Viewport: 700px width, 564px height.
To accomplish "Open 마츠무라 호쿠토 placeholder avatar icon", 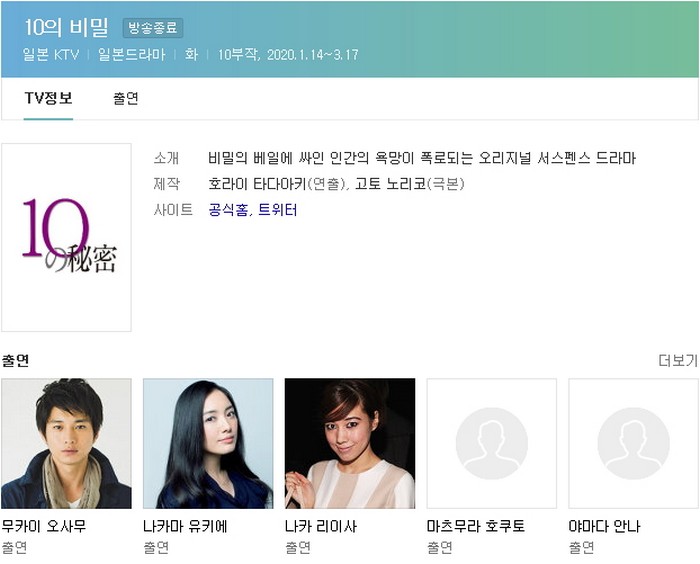I will [x=492, y=443].
